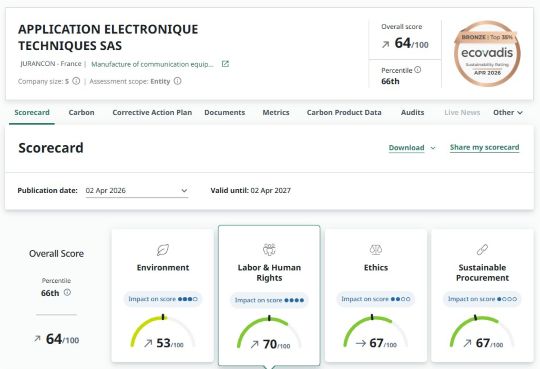This screenshot has width=540, height=369.
Task: Select the Metrics tab
Action: click(276, 112)
